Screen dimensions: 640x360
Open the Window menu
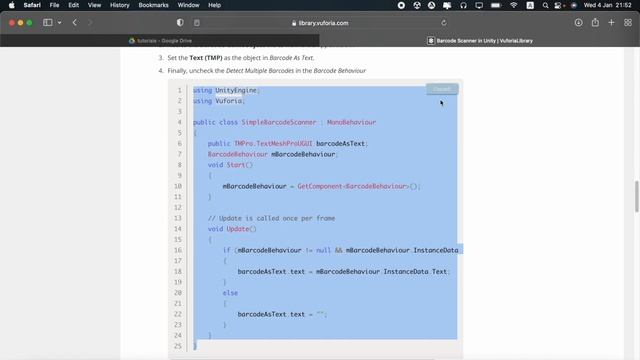(188, 5)
